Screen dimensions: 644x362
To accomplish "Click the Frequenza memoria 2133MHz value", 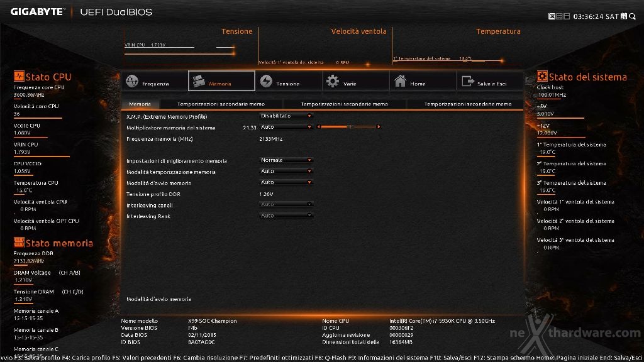I will point(270,139).
